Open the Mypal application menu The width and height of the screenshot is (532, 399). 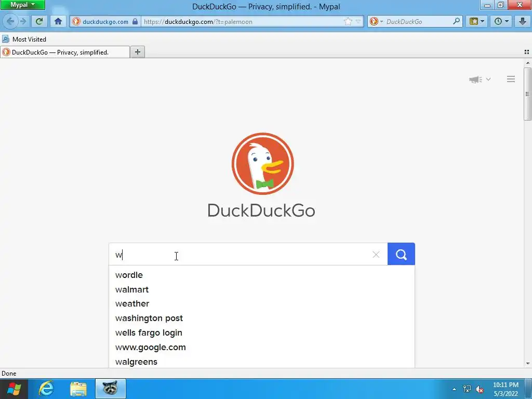pos(23,5)
